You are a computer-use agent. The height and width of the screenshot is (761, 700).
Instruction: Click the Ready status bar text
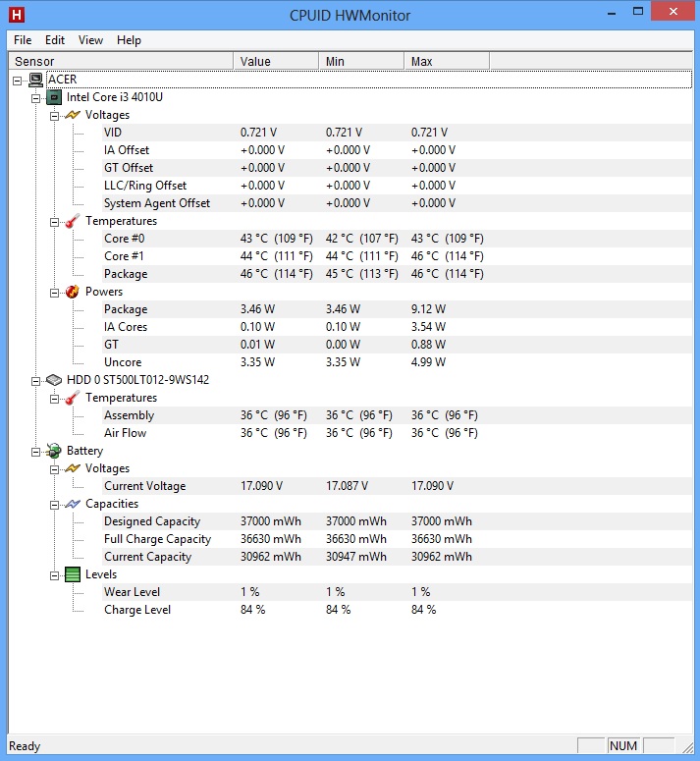pyautogui.click(x=25, y=746)
